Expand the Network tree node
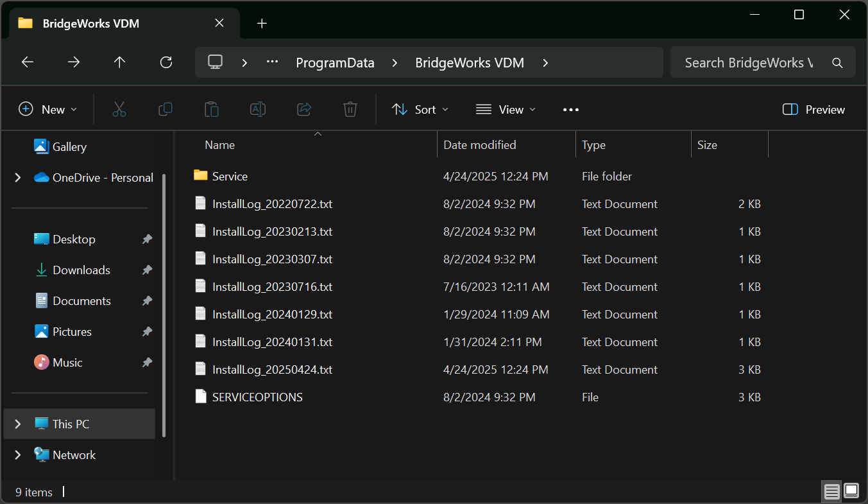Screen dimensions: 868x504 [18, 455]
